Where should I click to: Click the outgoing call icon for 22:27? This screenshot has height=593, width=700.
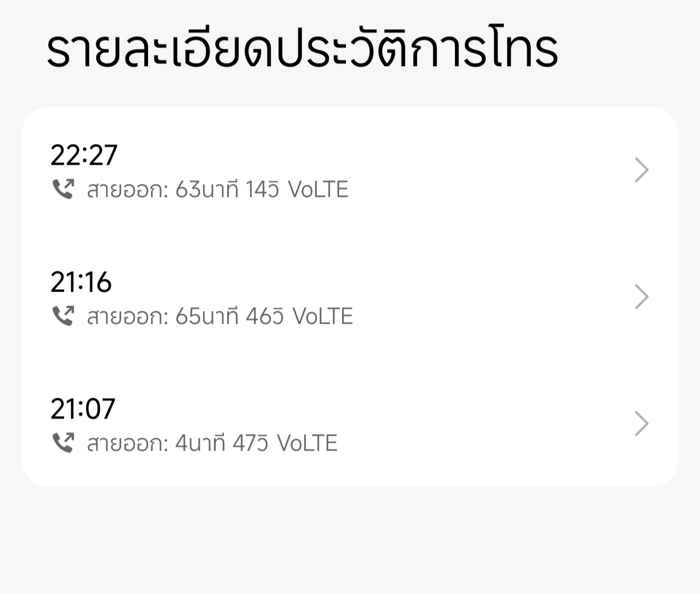(x=63, y=189)
